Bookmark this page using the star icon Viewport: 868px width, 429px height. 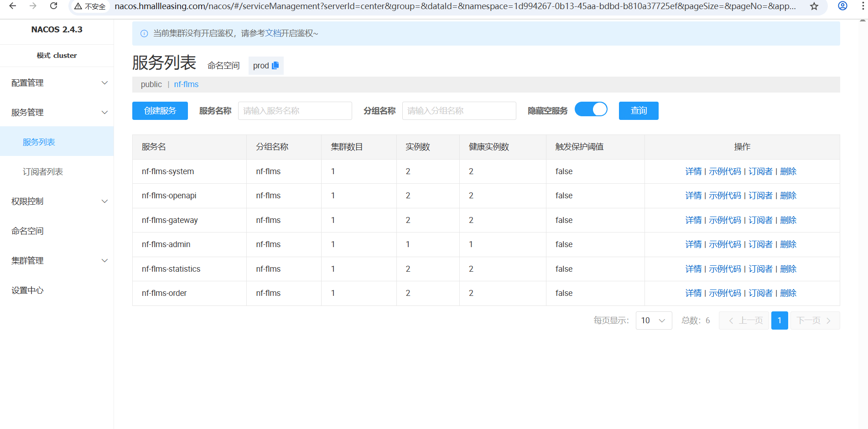[814, 6]
